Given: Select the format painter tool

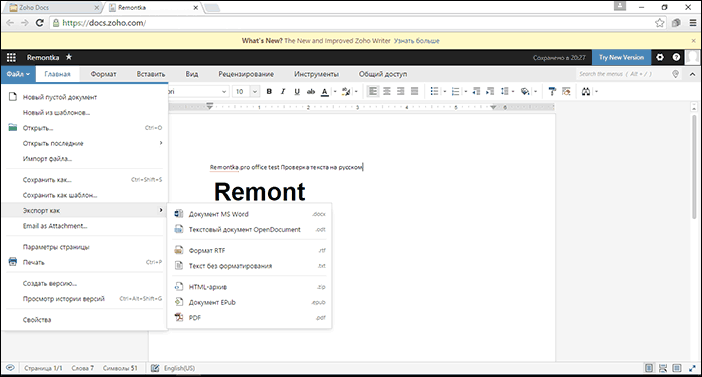Looking at the screenshot, I should coord(552,91).
